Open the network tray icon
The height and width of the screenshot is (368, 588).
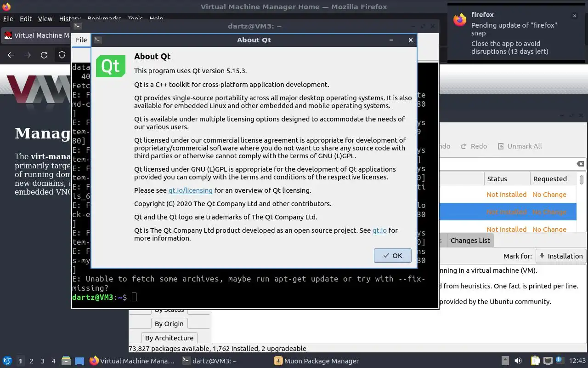point(548,361)
